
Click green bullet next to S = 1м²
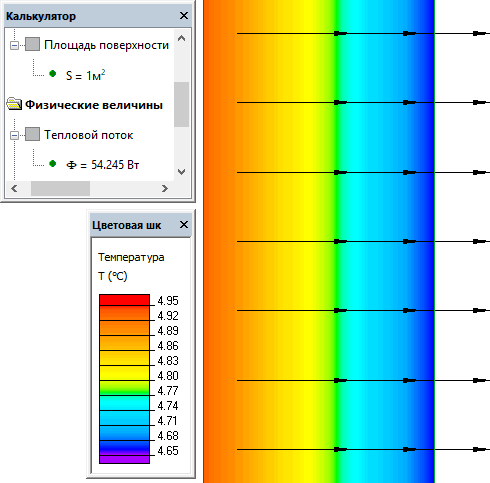[52, 74]
